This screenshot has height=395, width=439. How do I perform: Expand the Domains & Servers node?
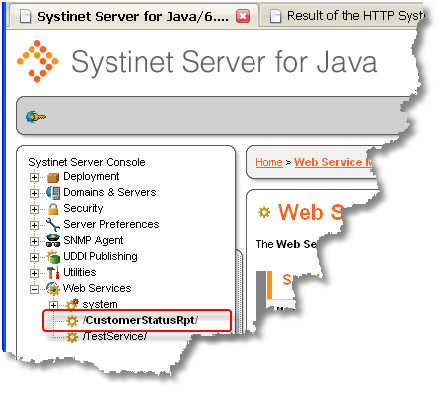pyautogui.click(x=34, y=193)
